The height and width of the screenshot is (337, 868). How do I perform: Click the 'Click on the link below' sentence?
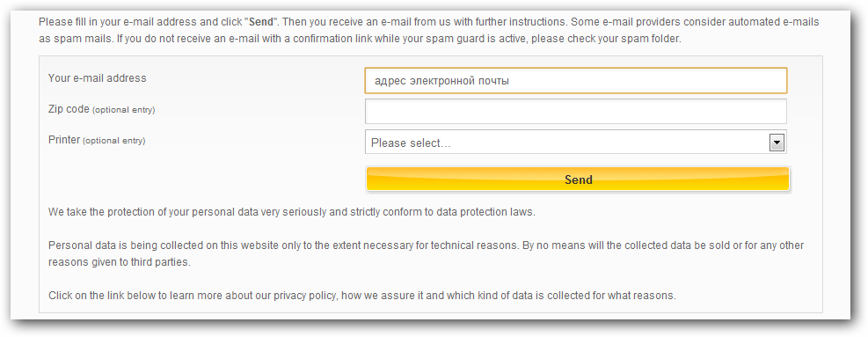(x=362, y=296)
